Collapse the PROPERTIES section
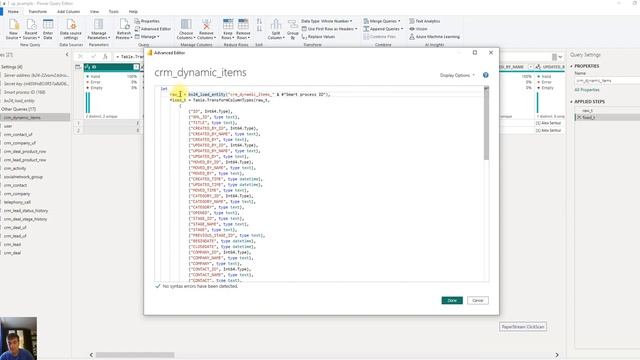Image resolution: width=640 pixels, height=360 pixels. 571,66
